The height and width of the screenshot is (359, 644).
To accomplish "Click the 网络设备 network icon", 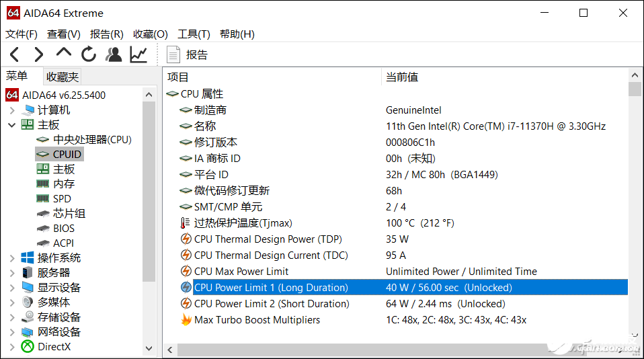I will click(28, 332).
